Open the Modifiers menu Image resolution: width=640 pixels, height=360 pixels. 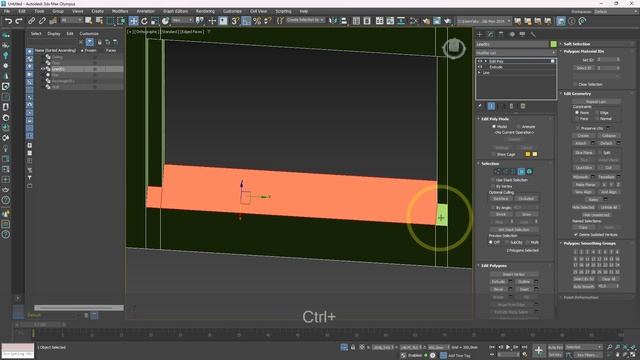[x=120, y=11]
